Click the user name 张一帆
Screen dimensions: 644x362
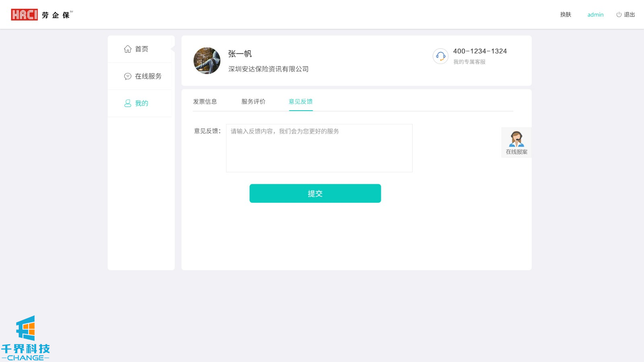click(x=240, y=54)
